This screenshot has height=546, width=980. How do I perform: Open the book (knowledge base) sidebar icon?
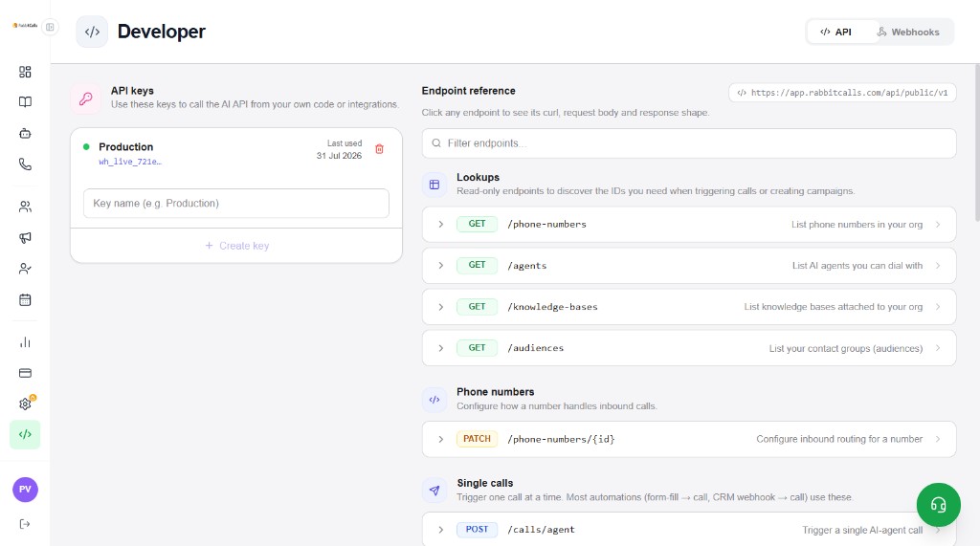tap(25, 101)
